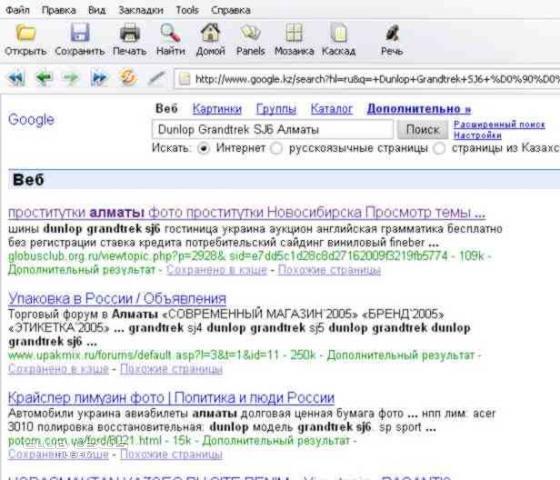Open the Tools menu
This screenshot has height=480, width=560.
pyautogui.click(x=187, y=10)
